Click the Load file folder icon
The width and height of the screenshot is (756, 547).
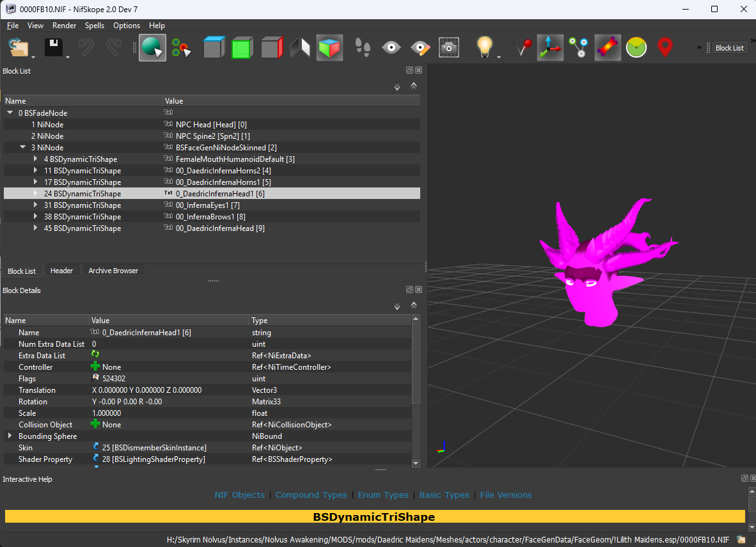pos(19,48)
